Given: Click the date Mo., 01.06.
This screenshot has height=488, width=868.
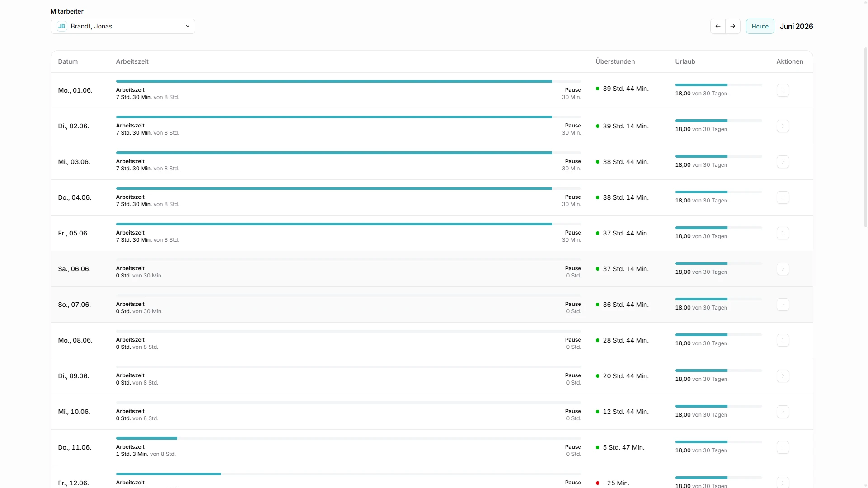Looking at the screenshot, I should (x=75, y=90).
